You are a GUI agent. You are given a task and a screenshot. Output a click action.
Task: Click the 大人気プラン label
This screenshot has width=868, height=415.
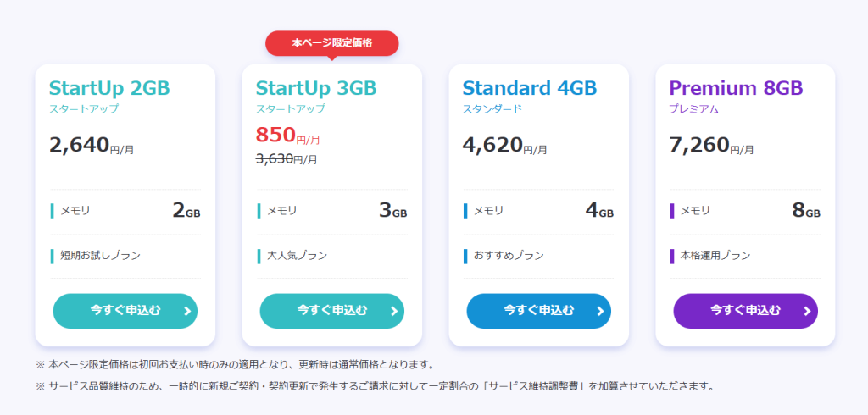298,256
